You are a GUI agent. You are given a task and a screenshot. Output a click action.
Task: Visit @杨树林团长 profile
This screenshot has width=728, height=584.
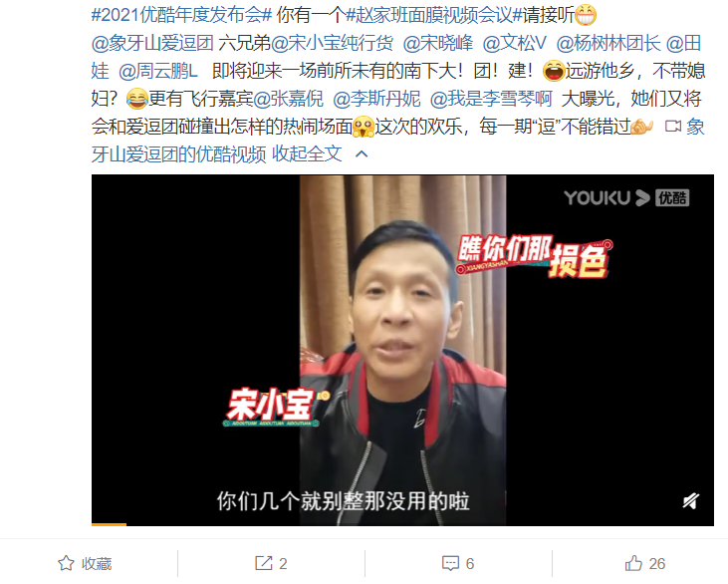coord(608,43)
